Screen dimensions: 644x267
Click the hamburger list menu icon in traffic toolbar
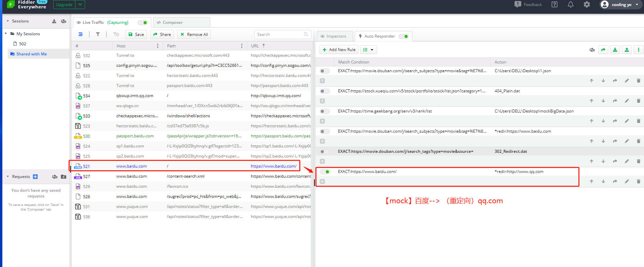[x=81, y=34]
